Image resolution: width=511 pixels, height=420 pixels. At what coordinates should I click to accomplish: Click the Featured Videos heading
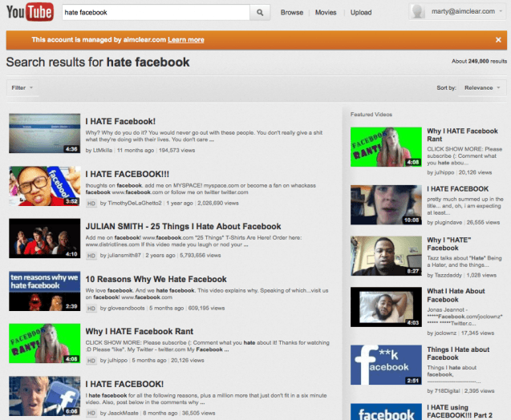[x=371, y=115]
